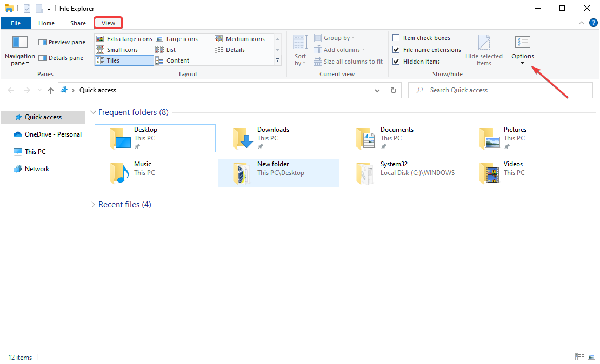Screen dimensions: 600x364
Task: Select the New folder tile
Action: coord(278,173)
